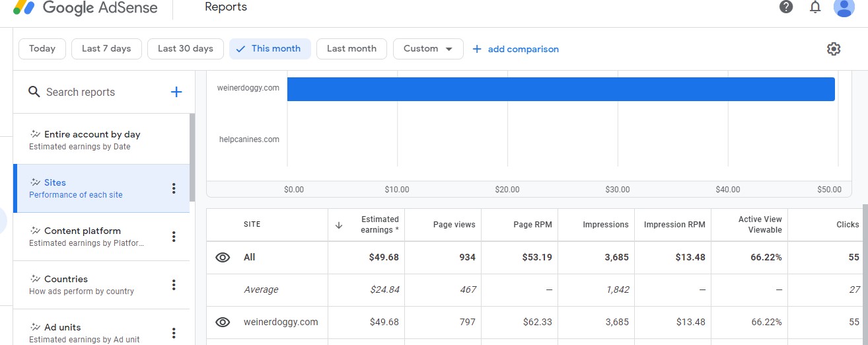This screenshot has width=868, height=345.
Task: Click the Reports page title
Action: point(226,7)
